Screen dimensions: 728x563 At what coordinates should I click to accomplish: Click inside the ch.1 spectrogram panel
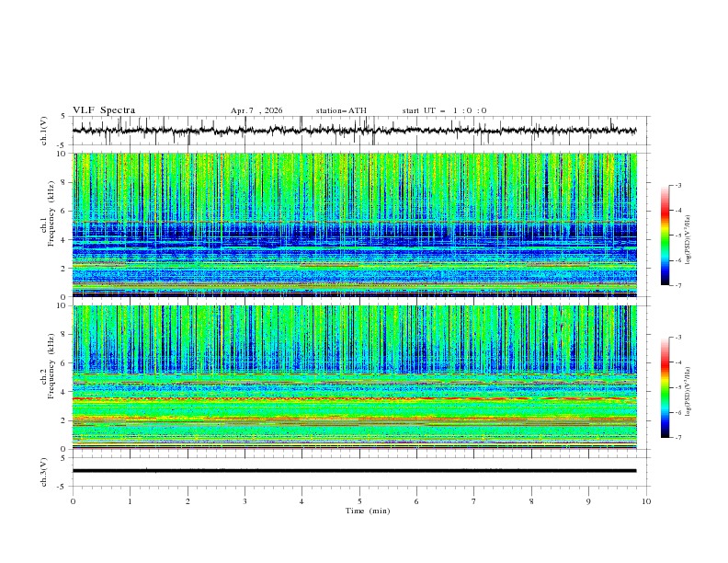coord(354,224)
